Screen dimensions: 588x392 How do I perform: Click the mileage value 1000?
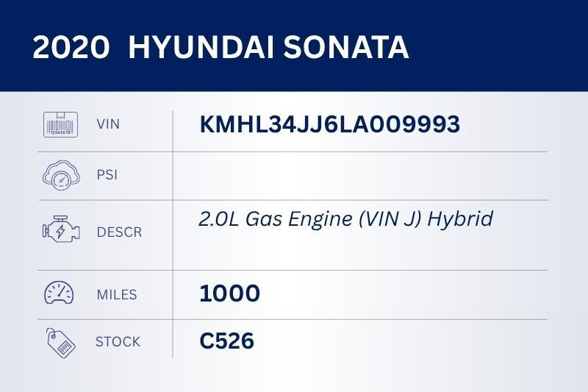[229, 293]
